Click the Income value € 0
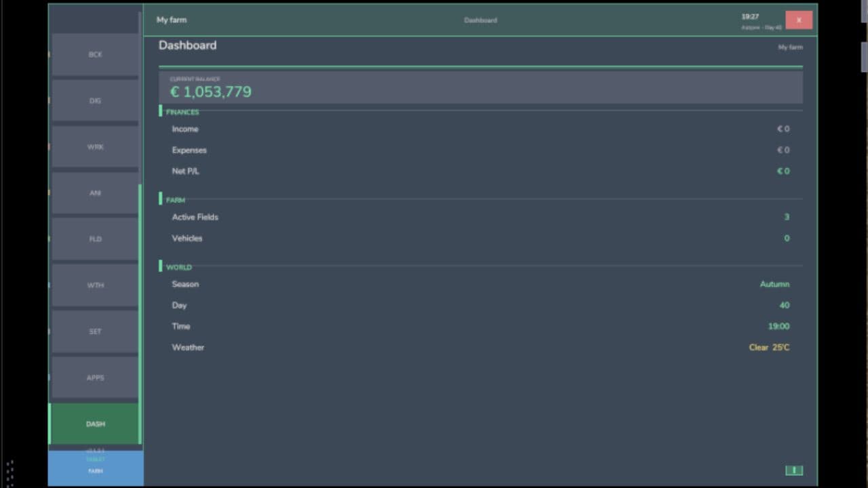Screen dimensions: 868x488 point(783,129)
